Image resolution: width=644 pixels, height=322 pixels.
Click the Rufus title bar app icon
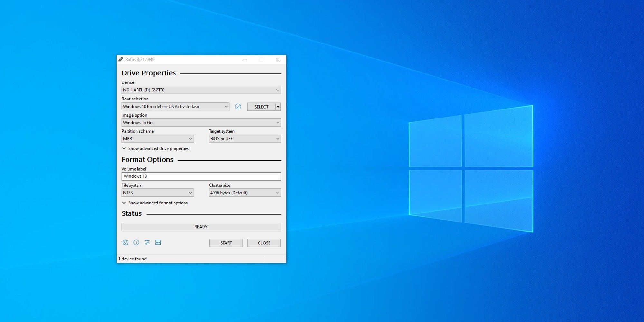click(x=121, y=60)
